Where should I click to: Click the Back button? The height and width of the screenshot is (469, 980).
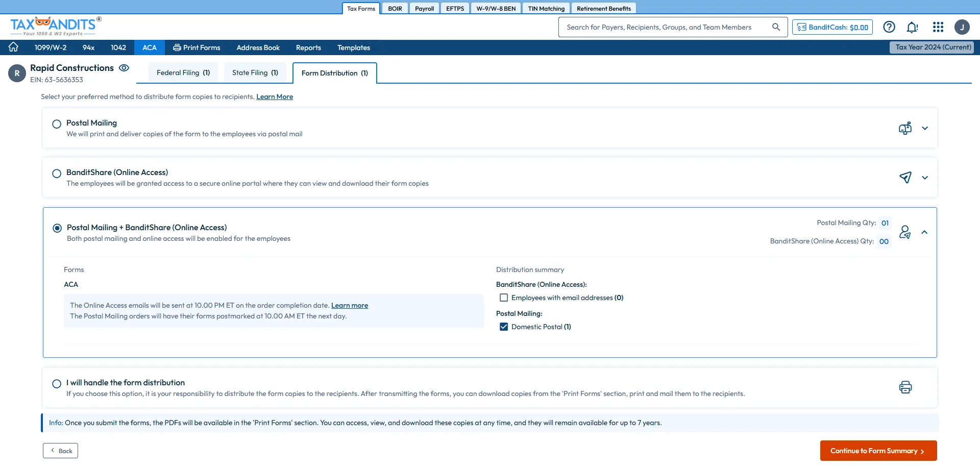coord(60,451)
